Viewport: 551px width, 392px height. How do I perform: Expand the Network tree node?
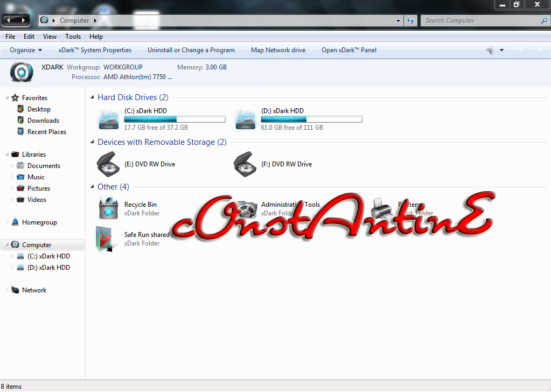pos(7,290)
